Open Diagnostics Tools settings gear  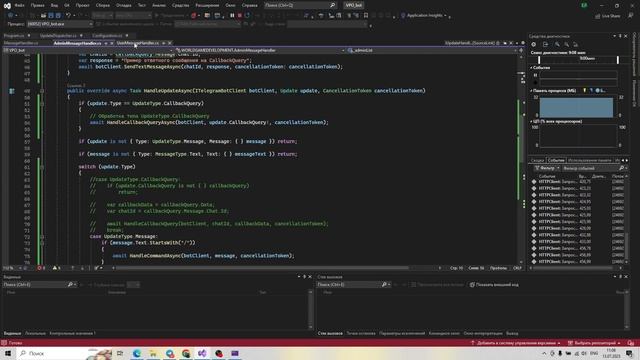coord(534,44)
